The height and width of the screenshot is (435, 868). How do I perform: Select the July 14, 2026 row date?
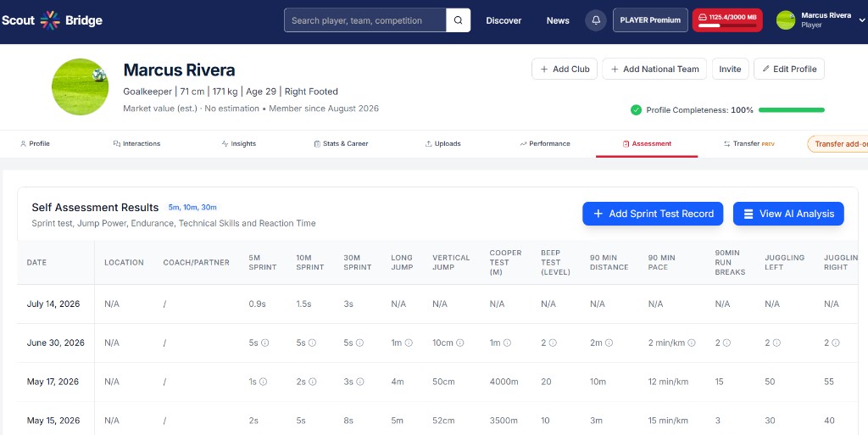click(x=53, y=304)
